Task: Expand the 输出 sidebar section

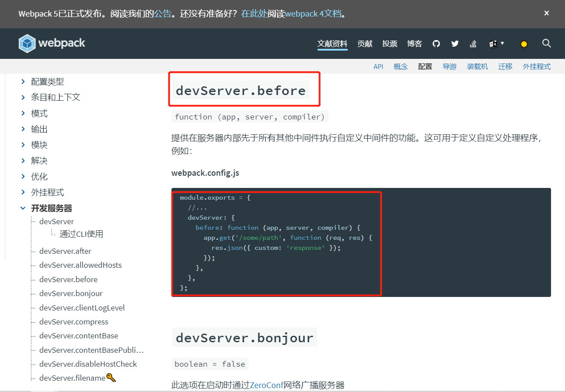Action: click(x=23, y=129)
